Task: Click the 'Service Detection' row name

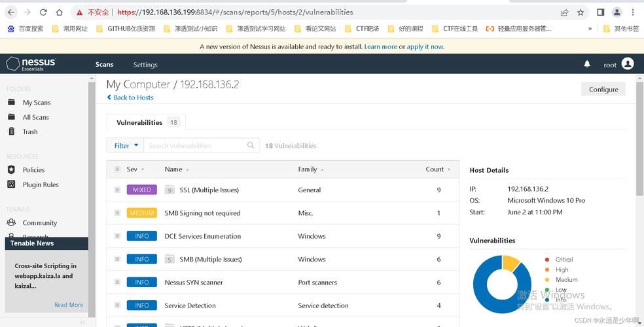Action: click(190, 305)
